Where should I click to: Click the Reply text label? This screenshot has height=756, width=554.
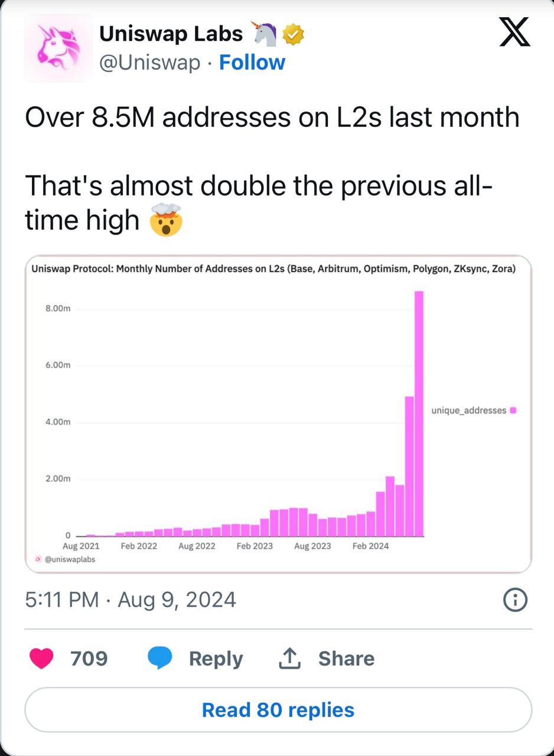(x=216, y=659)
